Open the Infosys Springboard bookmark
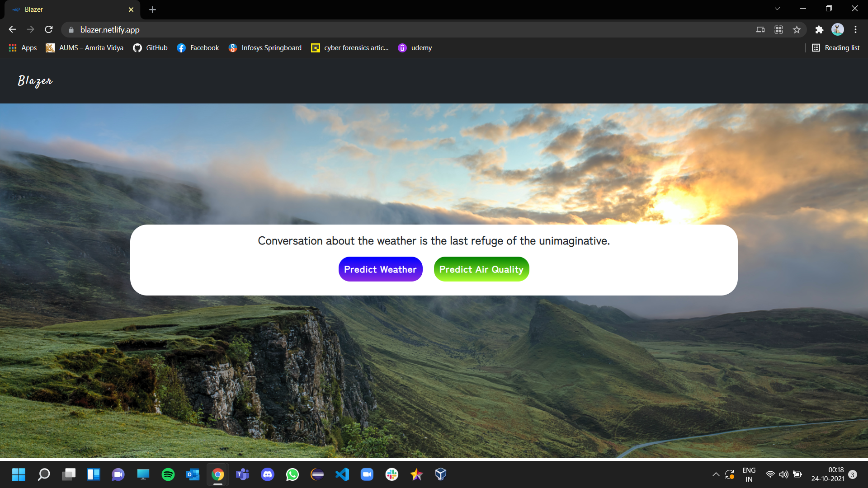 click(265, 48)
